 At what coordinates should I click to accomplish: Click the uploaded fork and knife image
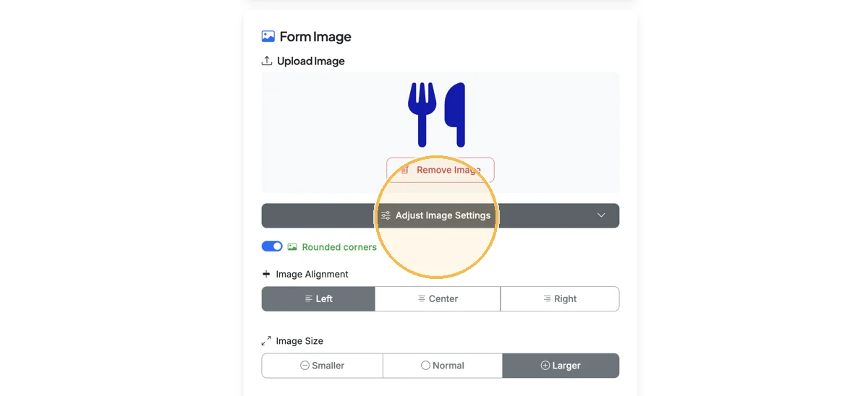tap(437, 115)
